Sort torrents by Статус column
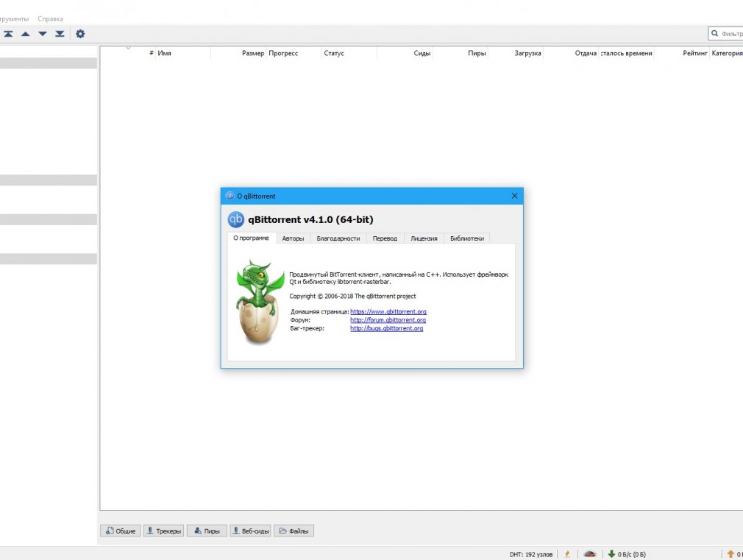The height and width of the screenshot is (560, 743). 349,53
